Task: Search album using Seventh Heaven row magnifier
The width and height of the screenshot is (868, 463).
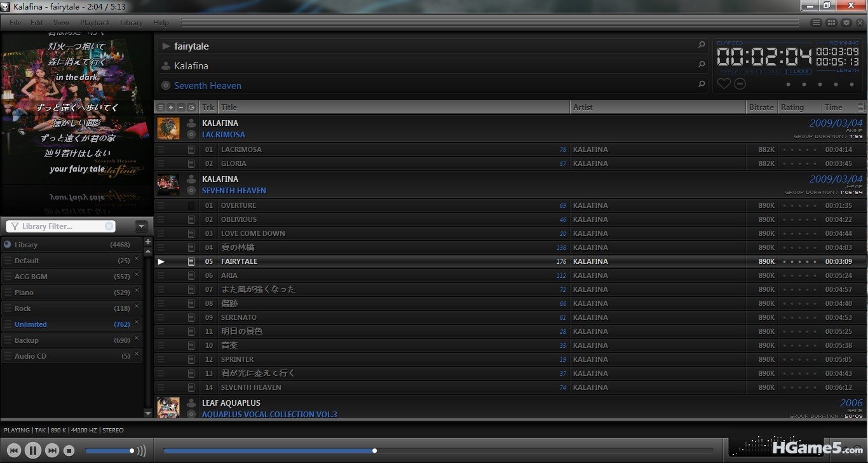Action: (702, 84)
